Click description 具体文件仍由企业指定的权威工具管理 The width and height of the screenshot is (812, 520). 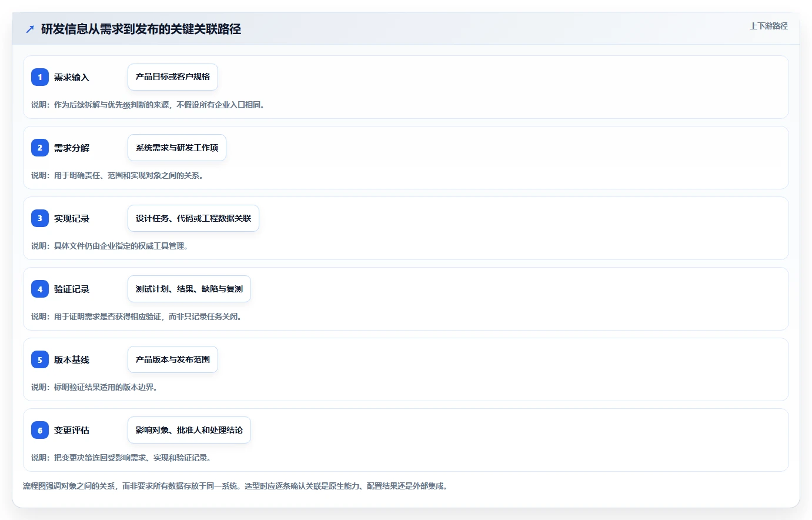[111, 246]
